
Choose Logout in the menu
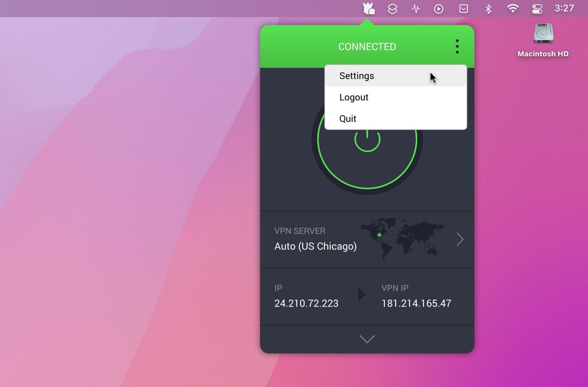coord(395,97)
